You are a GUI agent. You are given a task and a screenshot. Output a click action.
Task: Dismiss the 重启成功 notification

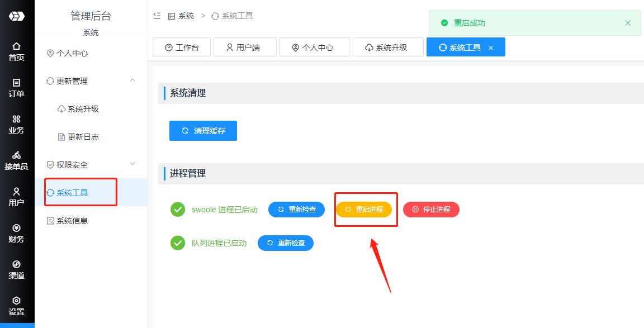[628, 23]
